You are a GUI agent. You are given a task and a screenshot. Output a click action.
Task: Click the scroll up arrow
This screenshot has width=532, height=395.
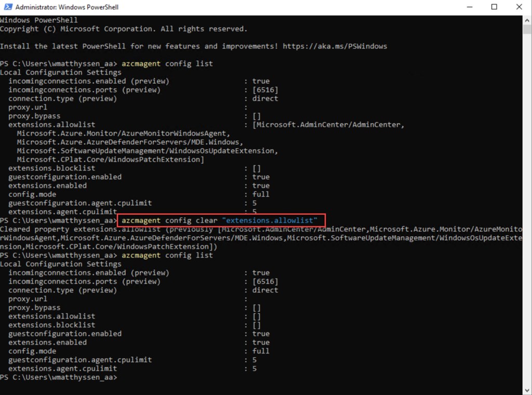(527, 20)
